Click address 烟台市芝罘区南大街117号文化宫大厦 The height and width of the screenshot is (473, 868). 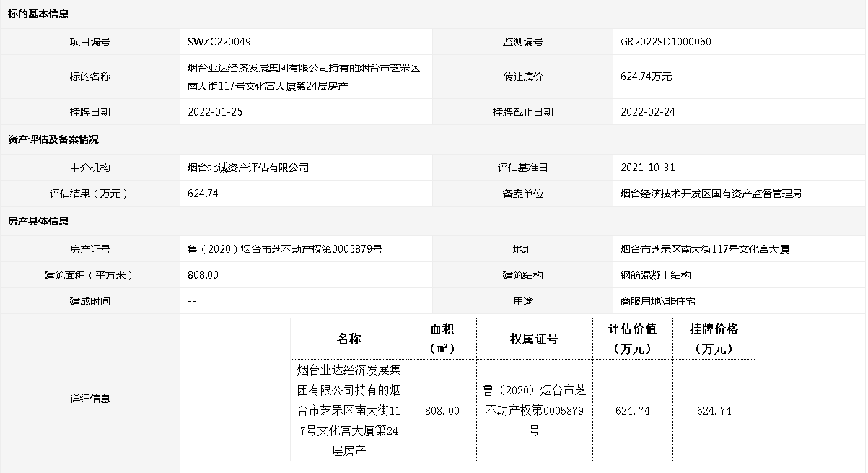705,249
